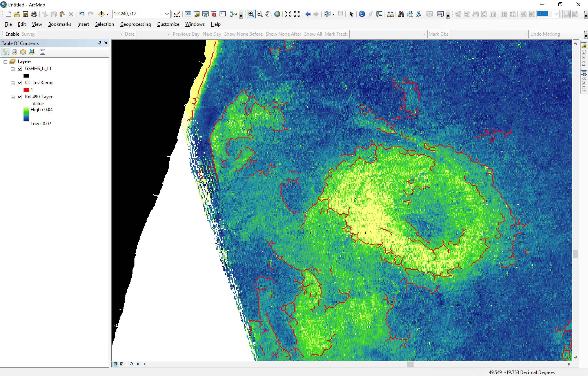Click the Add Data button

tap(101, 14)
